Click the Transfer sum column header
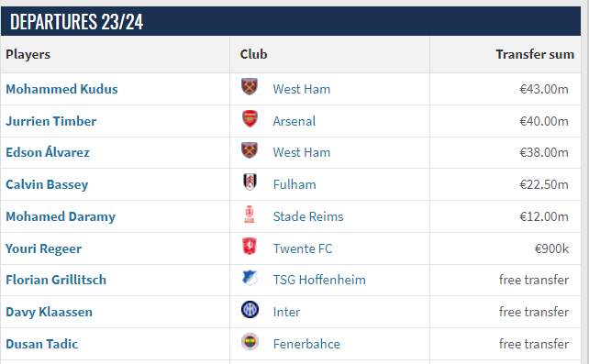This screenshot has height=364, width=589. [535, 54]
